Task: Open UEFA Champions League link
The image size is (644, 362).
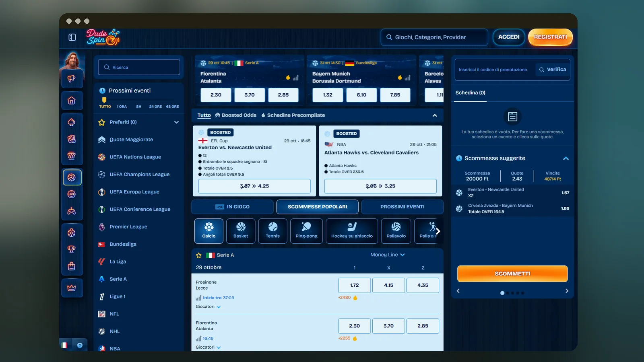Action: [x=139, y=175]
